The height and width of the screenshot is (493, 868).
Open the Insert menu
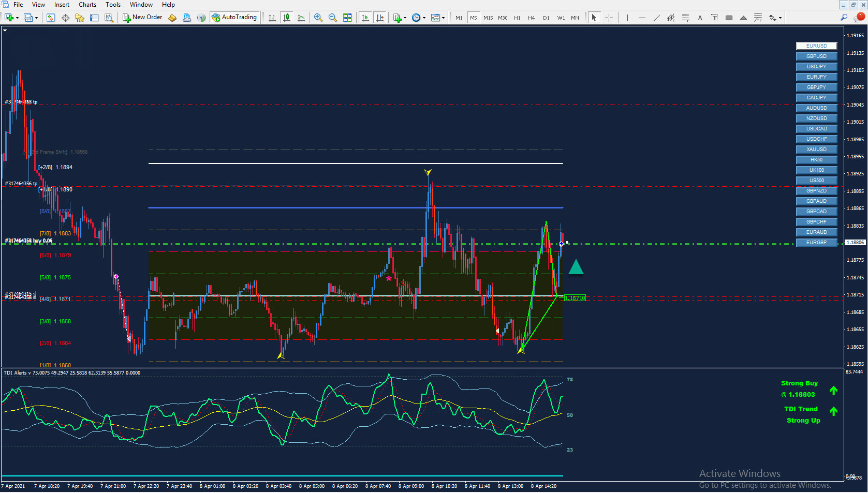click(62, 5)
